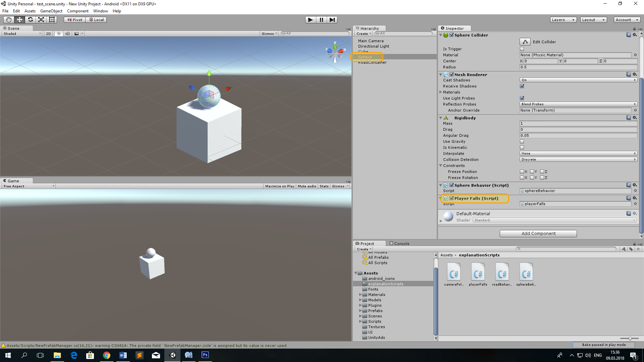Click the Pause button in toolbar
The image size is (644, 362).
[x=321, y=19]
